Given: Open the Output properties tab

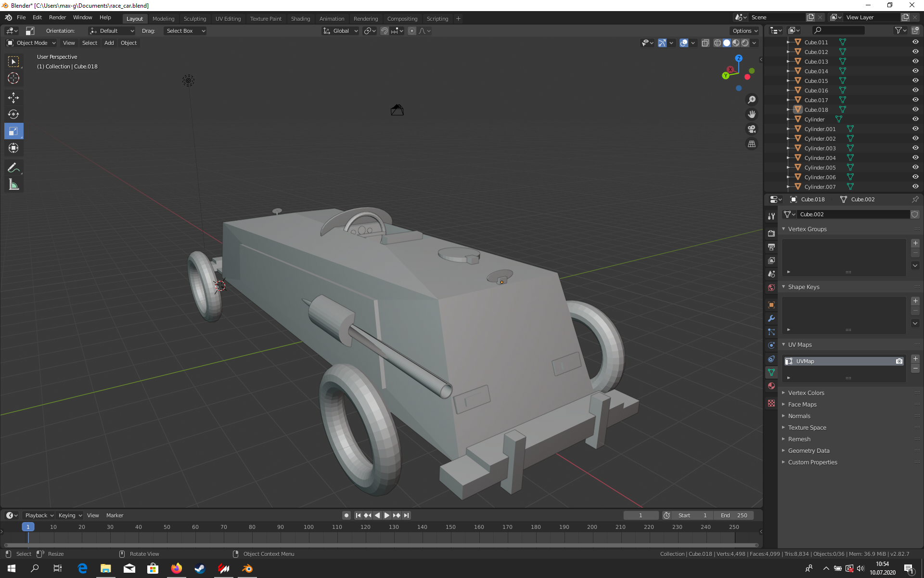Looking at the screenshot, I should [771, 247].
